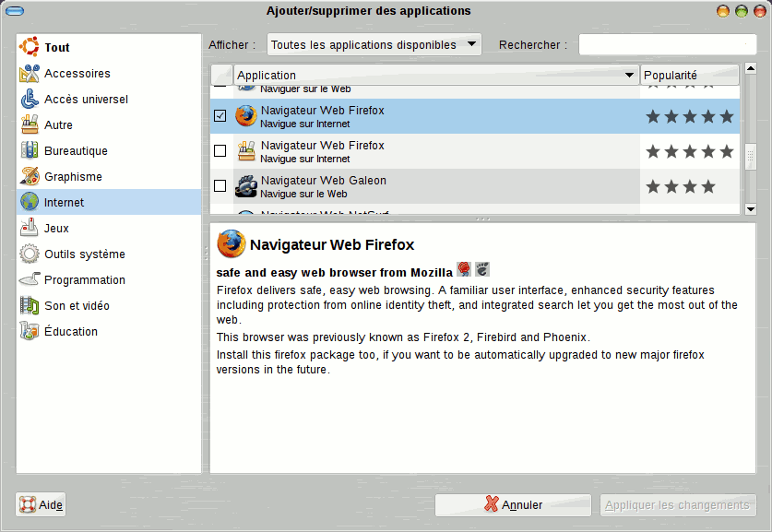Click the Rechercher search field
This screenshot has height=532, width=772.
[668, 45]
